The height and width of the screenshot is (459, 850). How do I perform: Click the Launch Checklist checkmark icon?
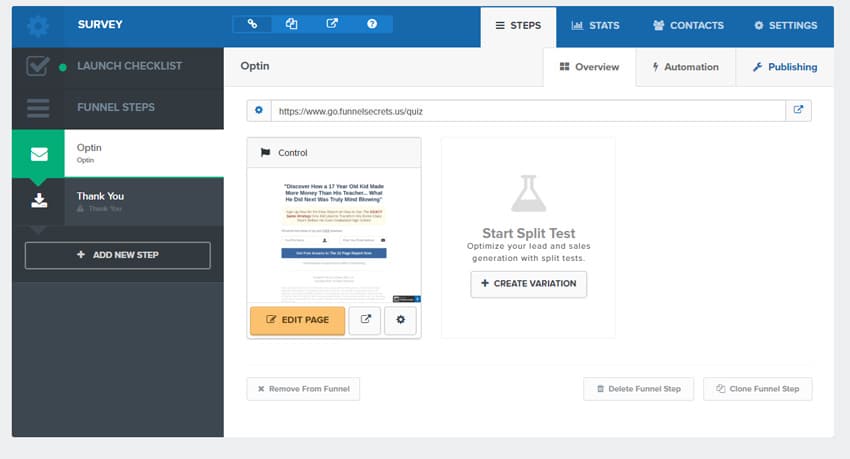[x=37, y=66]
